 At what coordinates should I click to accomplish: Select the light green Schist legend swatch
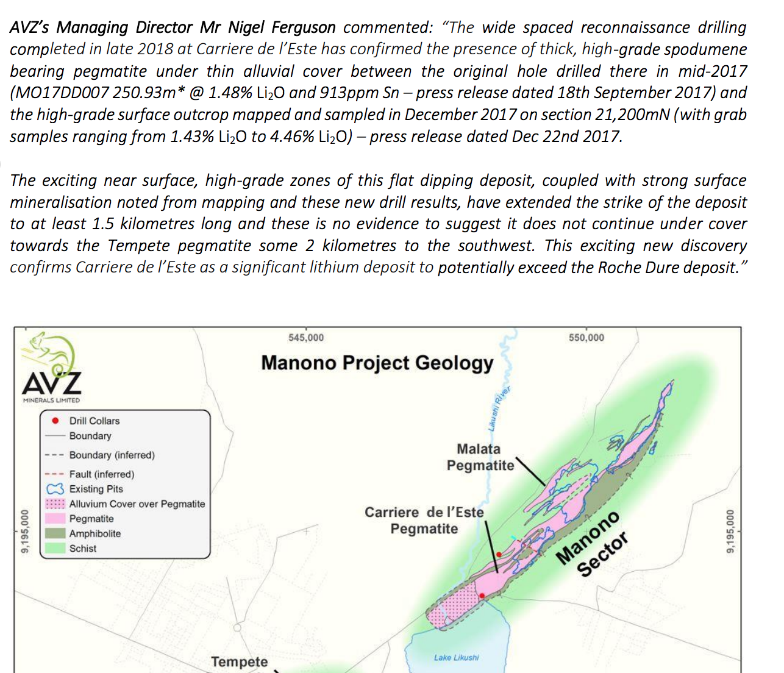pos(55,548)
